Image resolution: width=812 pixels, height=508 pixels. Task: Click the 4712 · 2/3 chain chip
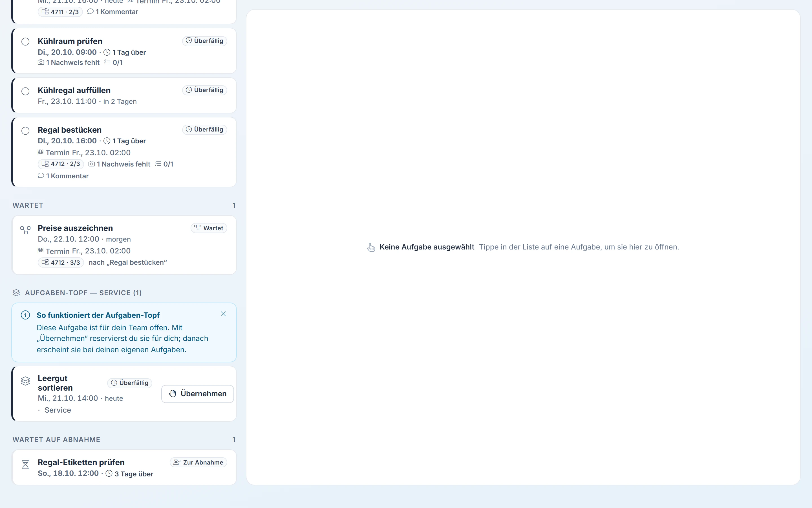61,164
